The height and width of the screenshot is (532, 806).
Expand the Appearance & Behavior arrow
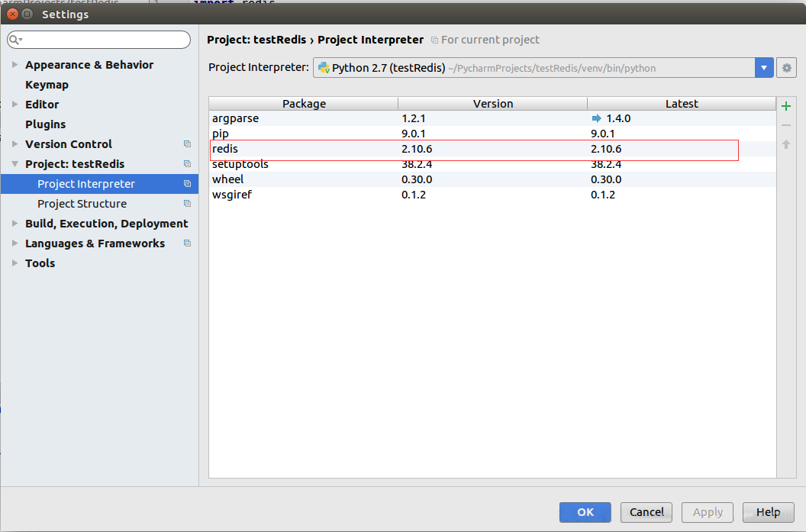pos(15,65)
